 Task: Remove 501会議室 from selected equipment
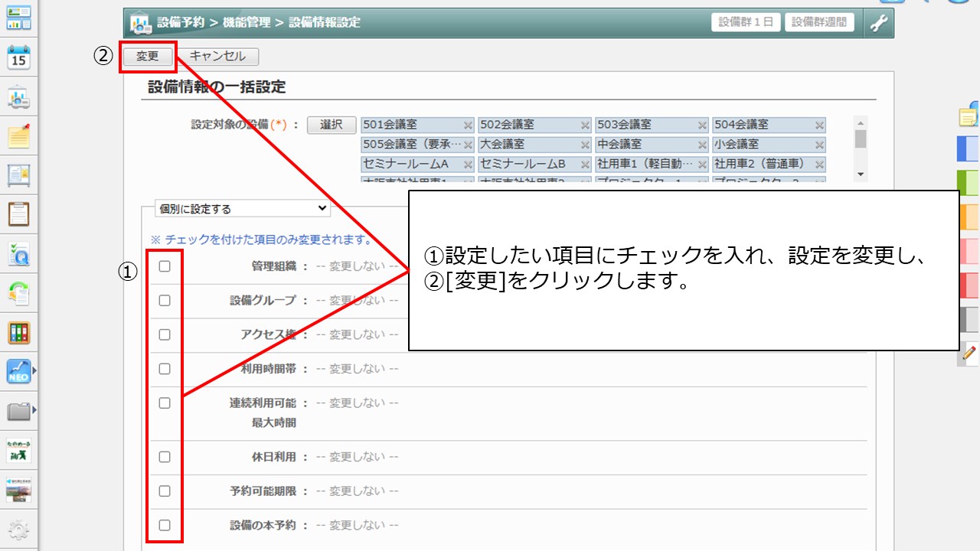(x=468, y=125)
